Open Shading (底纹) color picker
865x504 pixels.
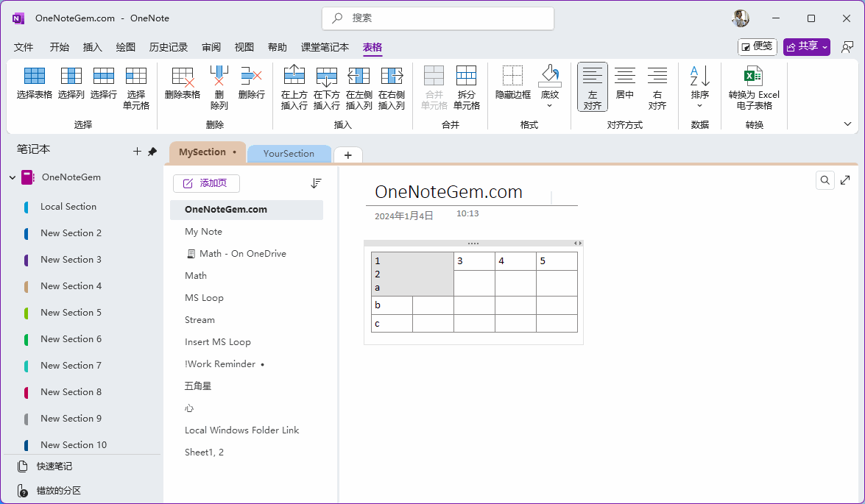coord(549,87)
